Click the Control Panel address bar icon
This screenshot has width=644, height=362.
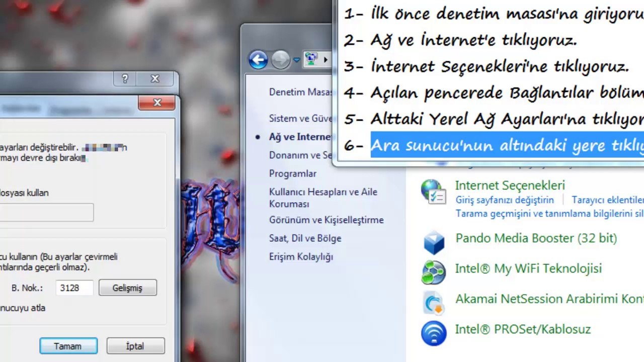coord(311,59)
